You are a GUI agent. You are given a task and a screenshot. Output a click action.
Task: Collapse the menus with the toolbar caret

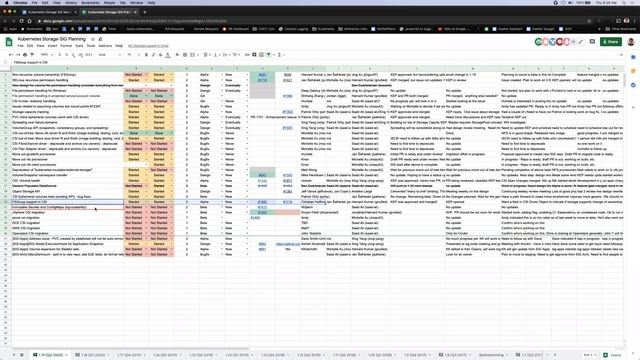point(621,55)
